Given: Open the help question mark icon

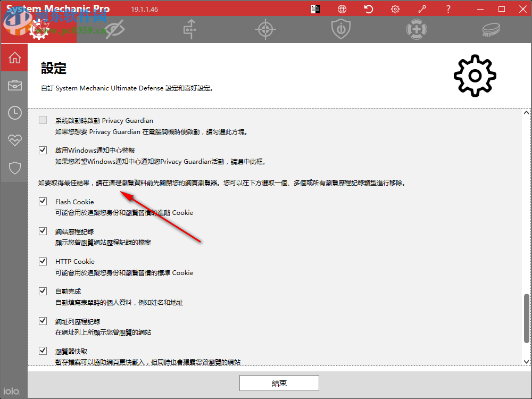Looking at the screenshot, I should [448, 9].
